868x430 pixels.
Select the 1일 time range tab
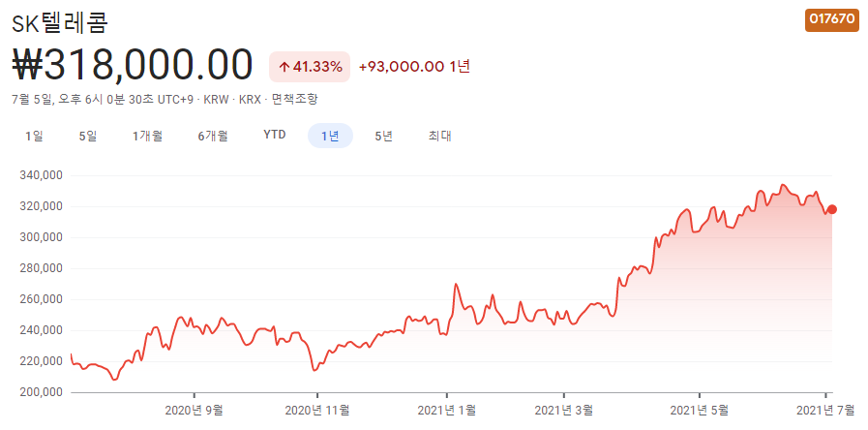(34, 136)
